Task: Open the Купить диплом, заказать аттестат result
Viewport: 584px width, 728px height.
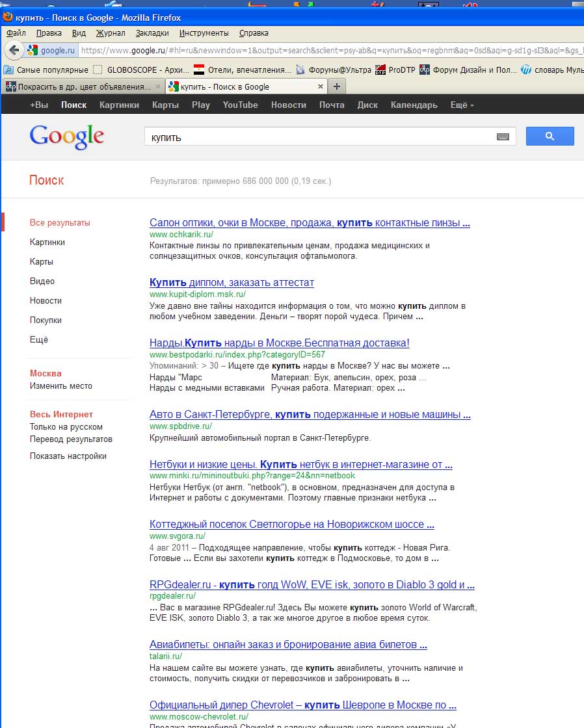Action: tap(232, 282)
